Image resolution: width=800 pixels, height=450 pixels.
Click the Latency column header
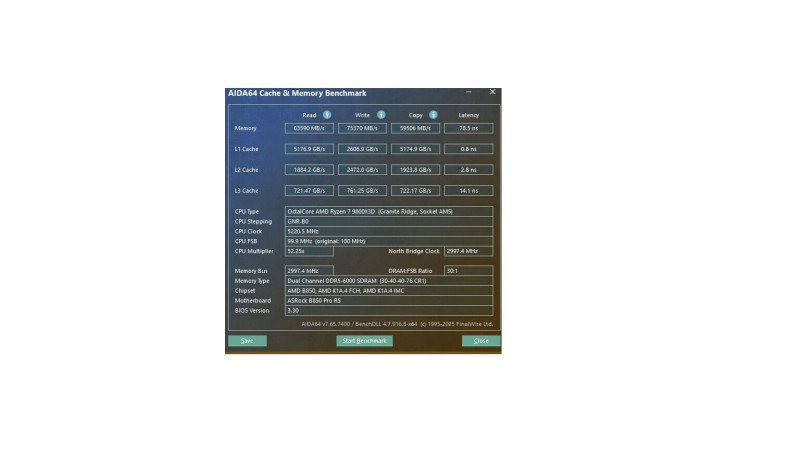[x=468, y=115]
